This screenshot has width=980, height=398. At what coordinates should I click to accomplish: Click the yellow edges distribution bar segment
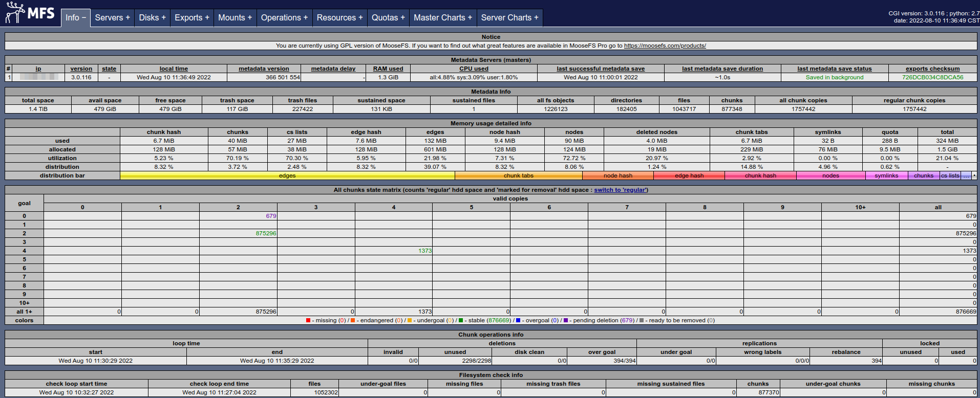(287, 175)
